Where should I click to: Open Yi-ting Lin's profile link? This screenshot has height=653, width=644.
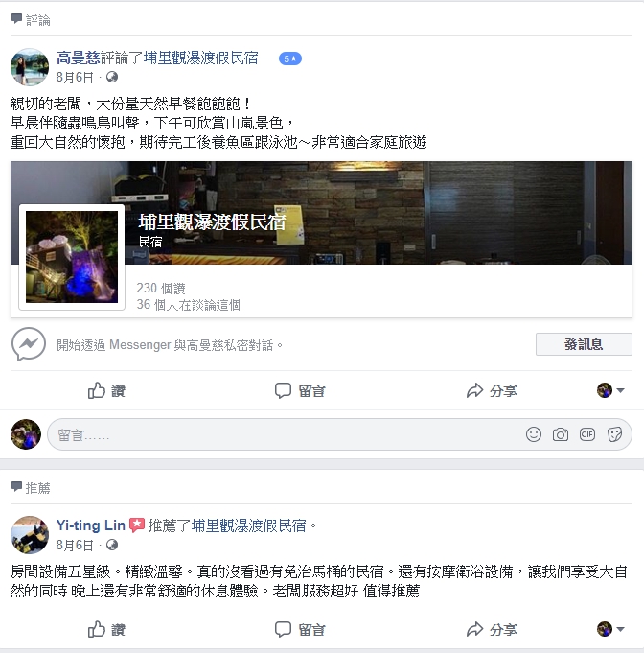(91, 525)
